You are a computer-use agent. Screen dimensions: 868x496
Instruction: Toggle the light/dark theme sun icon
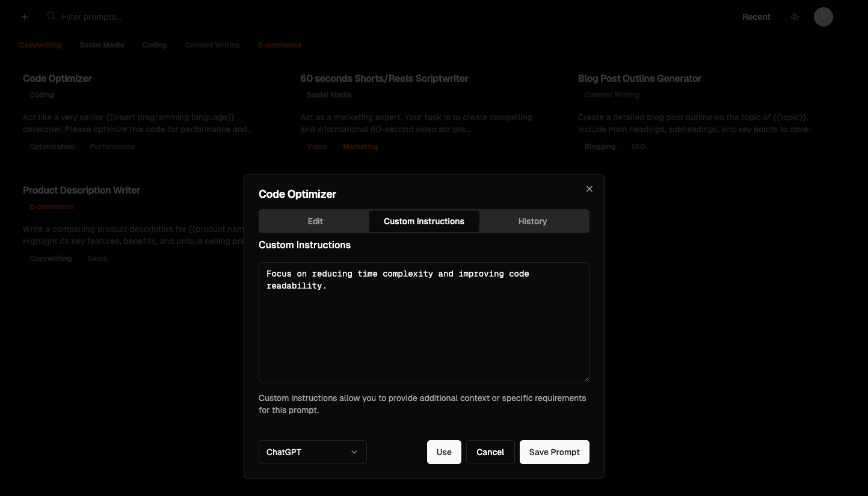click(795, 17)
